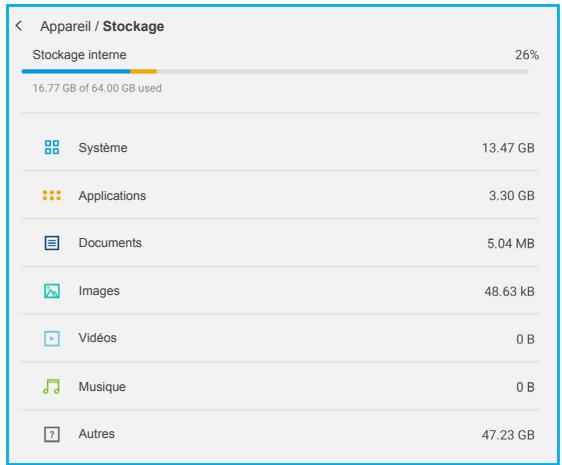
Task: Click the 0 B value for Vidéos
Action: 525,339
